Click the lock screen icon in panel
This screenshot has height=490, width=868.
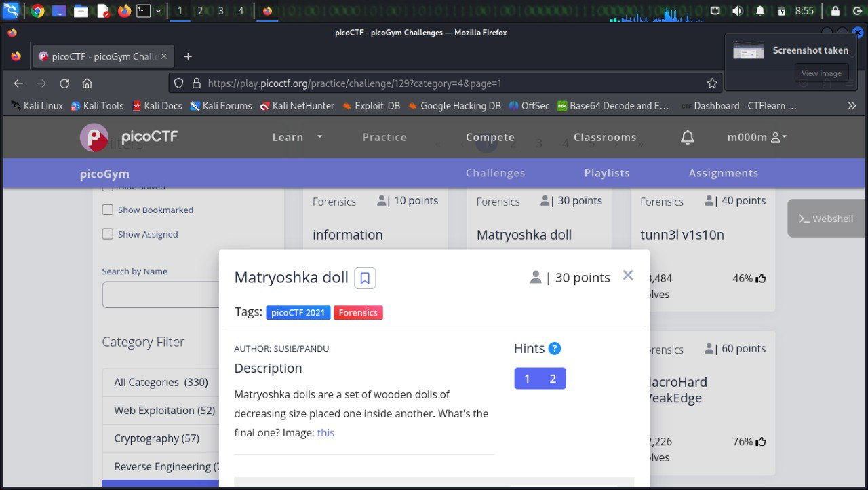point(835,11)
